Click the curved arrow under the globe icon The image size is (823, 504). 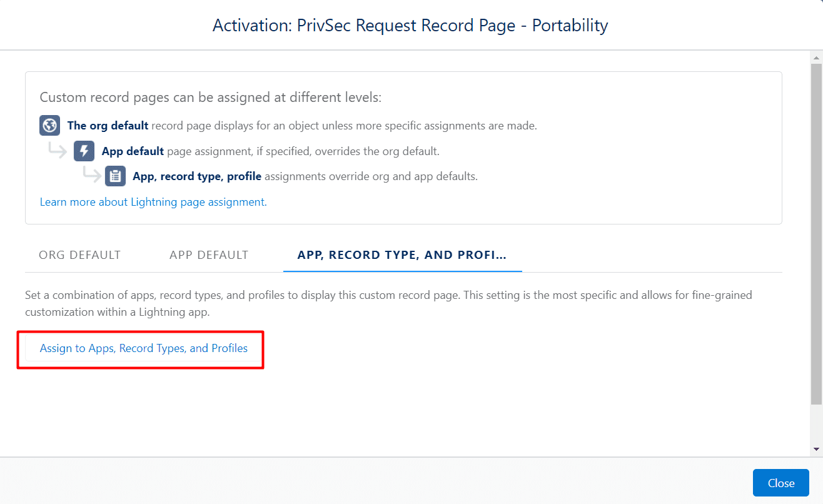(58, 151)
